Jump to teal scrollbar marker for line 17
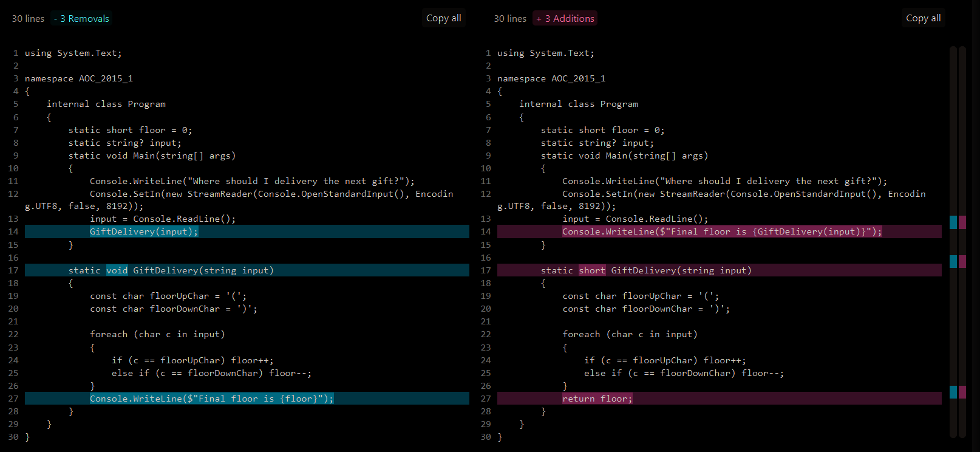Image resolution: width=980 pixels, height=452 pixels. tap(953, 261)
